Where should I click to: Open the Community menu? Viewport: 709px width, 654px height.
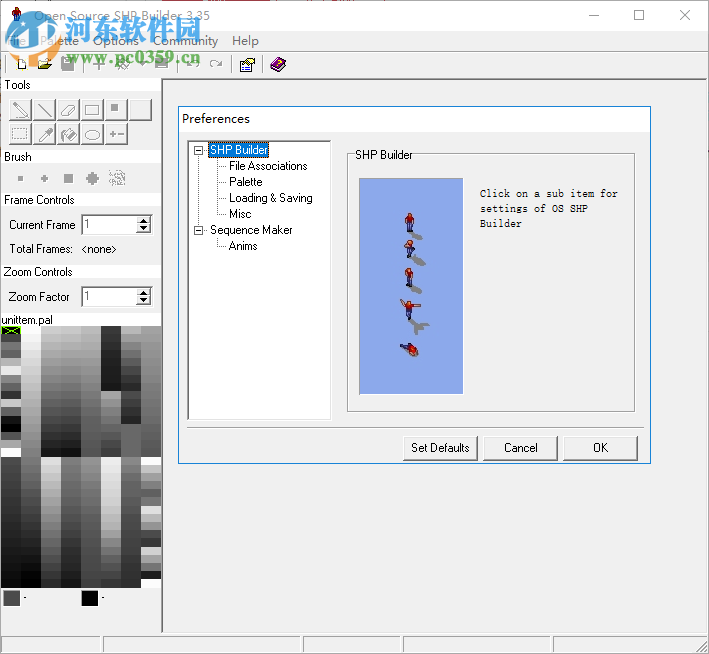[185, 41]
